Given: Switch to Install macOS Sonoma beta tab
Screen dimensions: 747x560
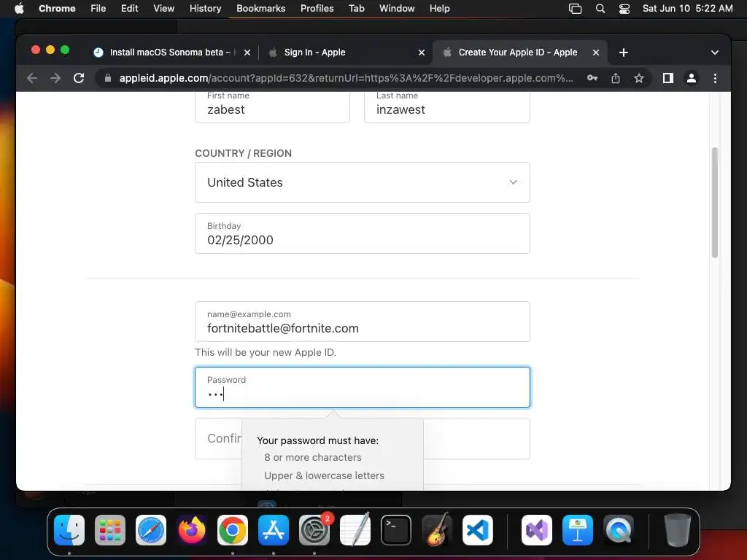Looking at the screenshot, I should (170, 52).
